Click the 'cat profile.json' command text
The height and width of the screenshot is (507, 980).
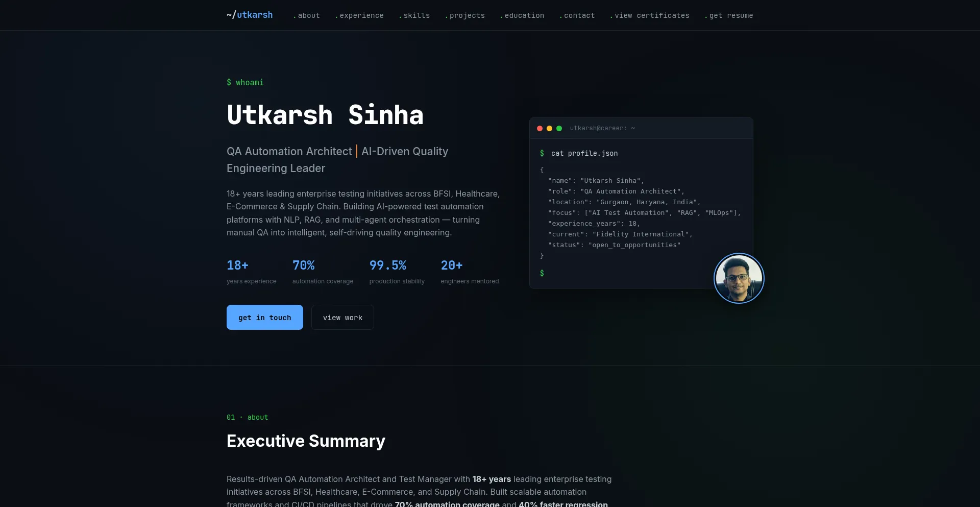584,154
